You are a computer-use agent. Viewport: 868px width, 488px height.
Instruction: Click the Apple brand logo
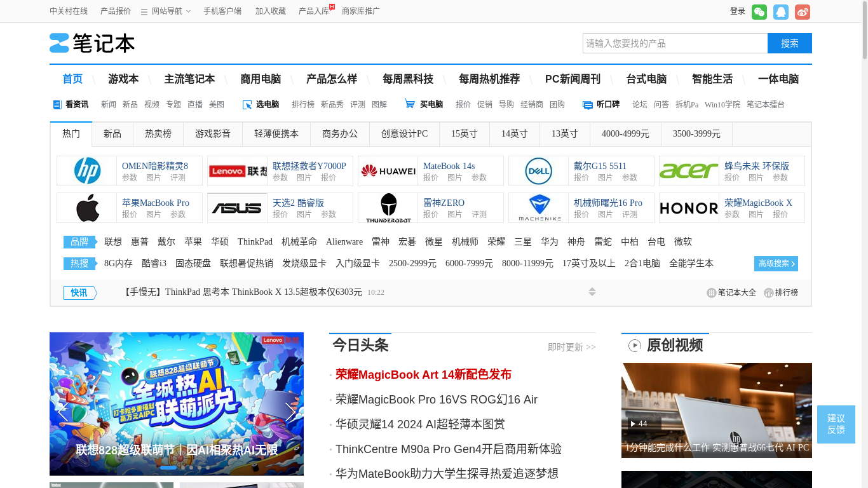[x=87, y=208]
